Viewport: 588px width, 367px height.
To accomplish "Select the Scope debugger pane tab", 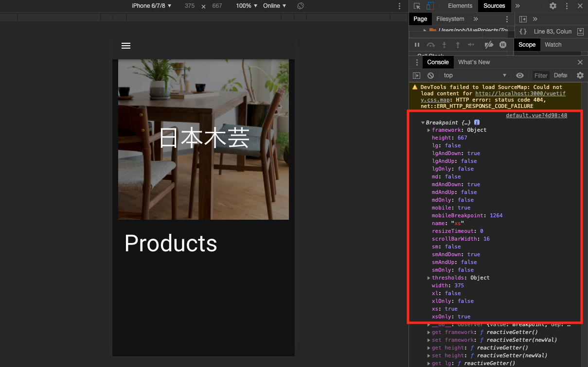I will [x=527, y=45].
